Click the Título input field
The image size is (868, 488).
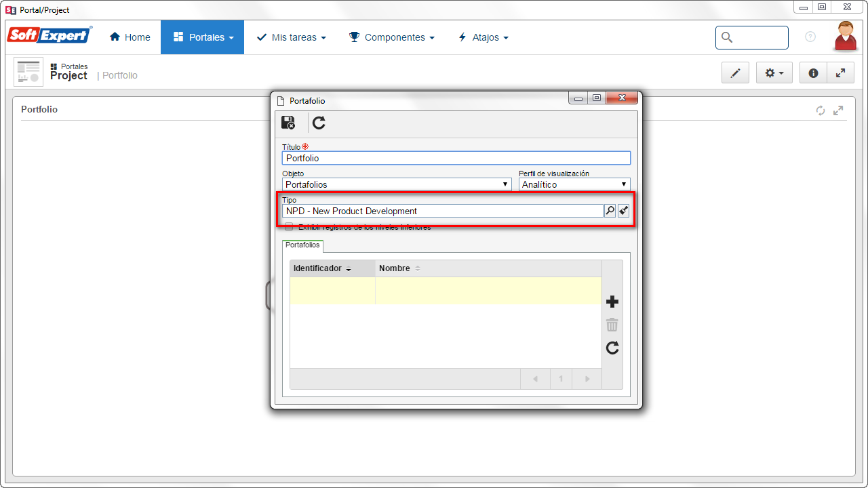click(x=456, y=158)
